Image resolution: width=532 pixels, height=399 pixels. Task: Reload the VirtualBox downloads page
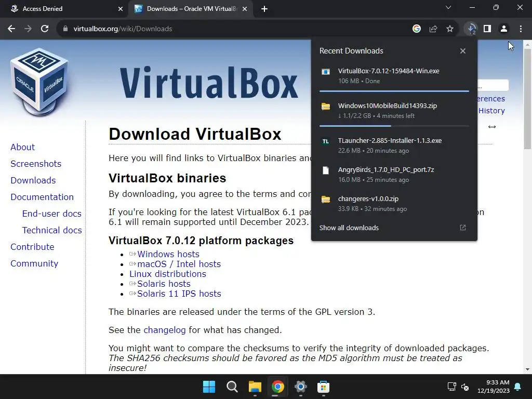tap(45, 29)
